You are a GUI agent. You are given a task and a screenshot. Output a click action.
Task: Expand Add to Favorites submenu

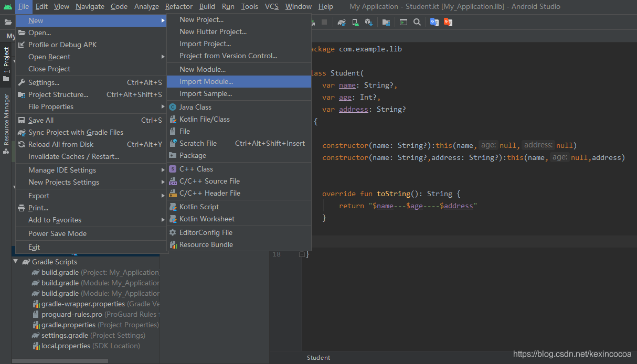click(x=91, y=220)
